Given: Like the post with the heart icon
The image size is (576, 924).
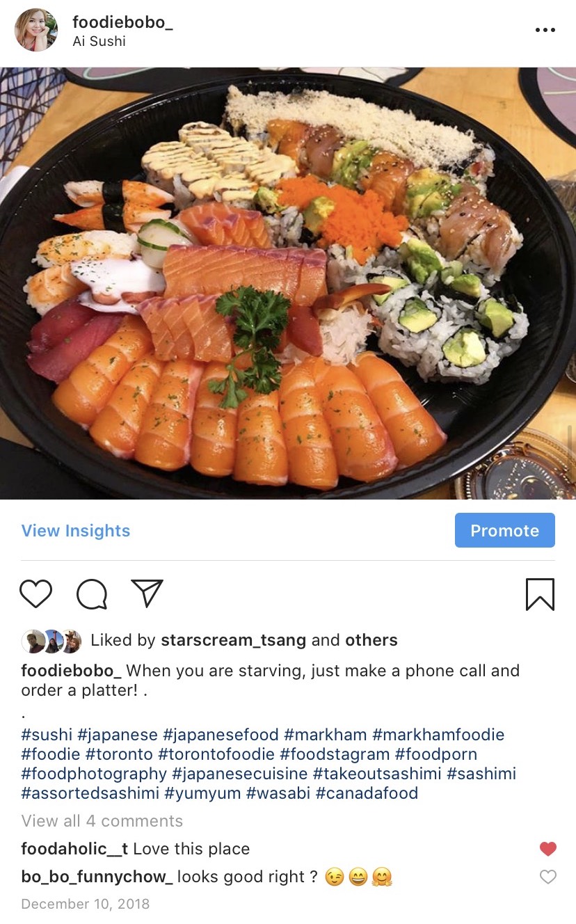Looking at the screenshot, I should [x=35, y=594].
